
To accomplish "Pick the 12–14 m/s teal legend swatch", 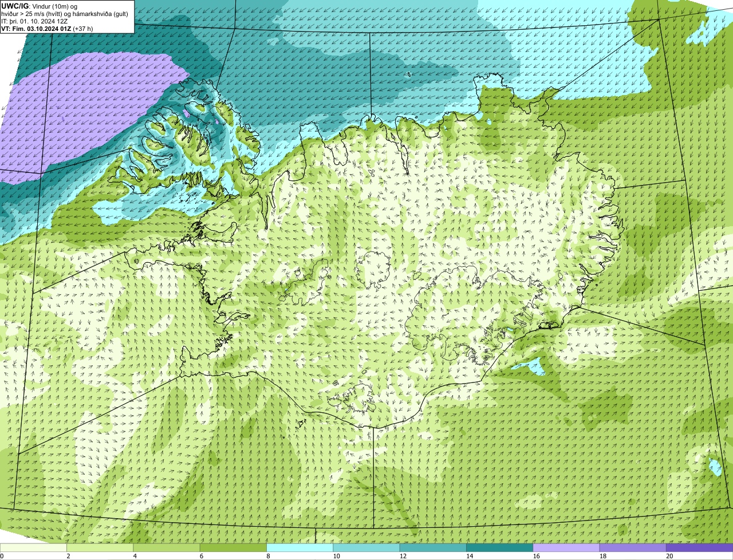I will pyautogui.click(x=433, y=547).
